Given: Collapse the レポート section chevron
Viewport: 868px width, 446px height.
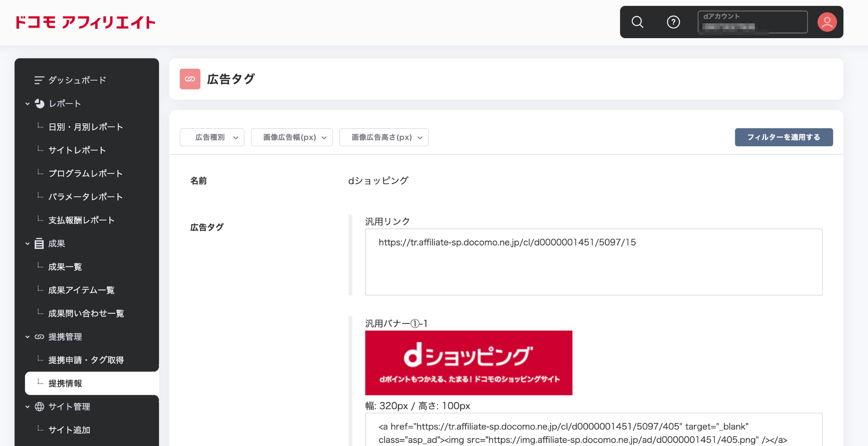Looking at the screenshot, I should 28,103.
